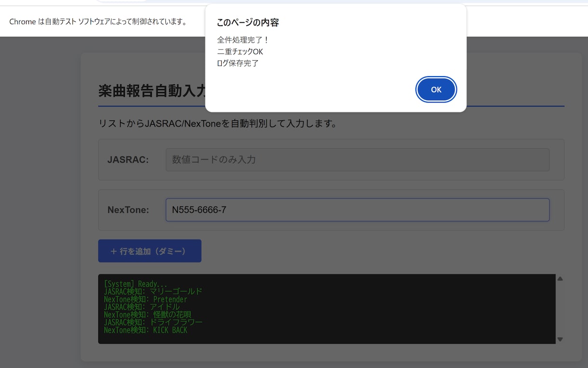Click the [System] Ready... log line

(135, 284)
